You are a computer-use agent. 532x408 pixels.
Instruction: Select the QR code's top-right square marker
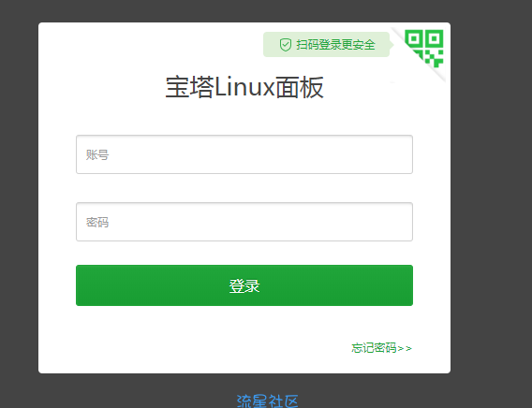click(435, 38)
